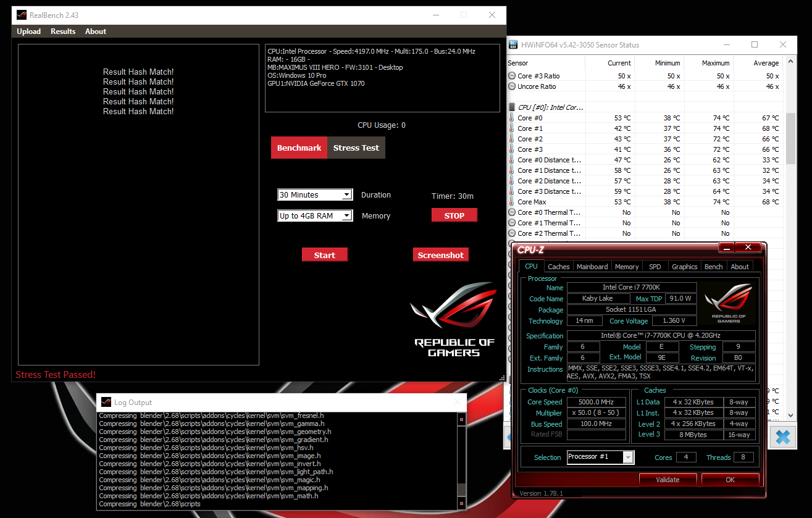Click thermometer icon beside Core #2 Distance row
This screenshot has height=518, width=812.
(512, 181)
